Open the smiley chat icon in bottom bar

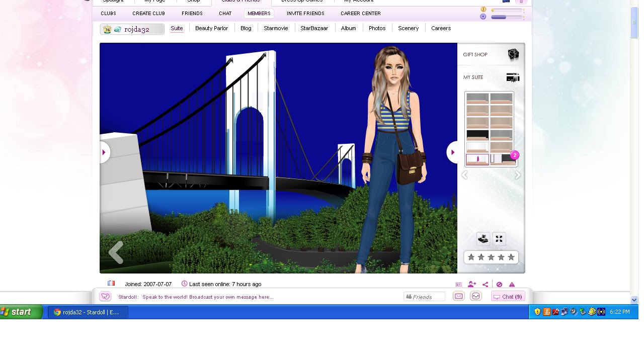tap(476, 296)
